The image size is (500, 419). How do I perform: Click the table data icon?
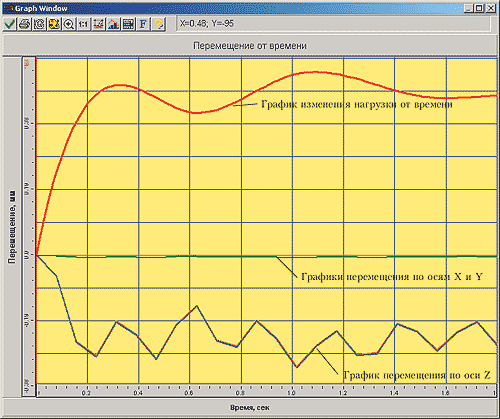click(x=128, y=24)
